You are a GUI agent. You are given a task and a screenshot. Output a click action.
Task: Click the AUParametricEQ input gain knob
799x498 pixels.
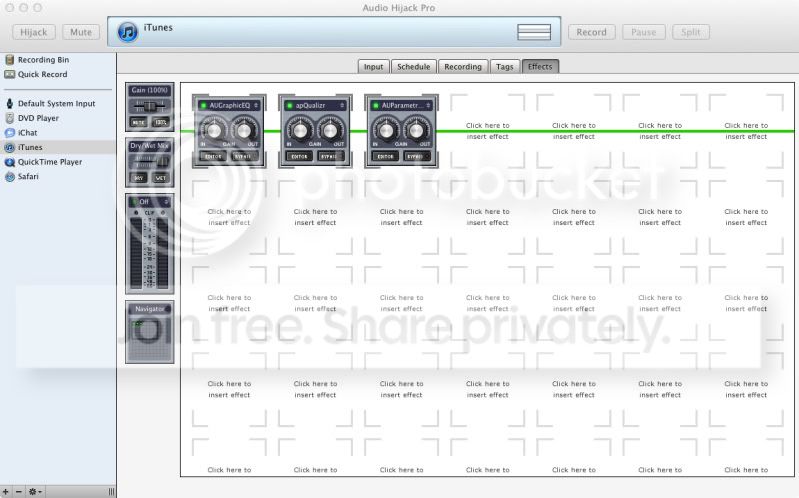click(386, 130)
